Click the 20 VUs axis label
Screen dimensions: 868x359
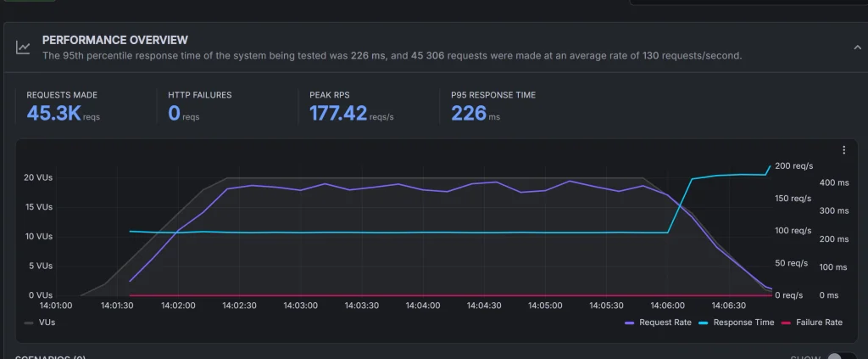(x=38, y=178)
